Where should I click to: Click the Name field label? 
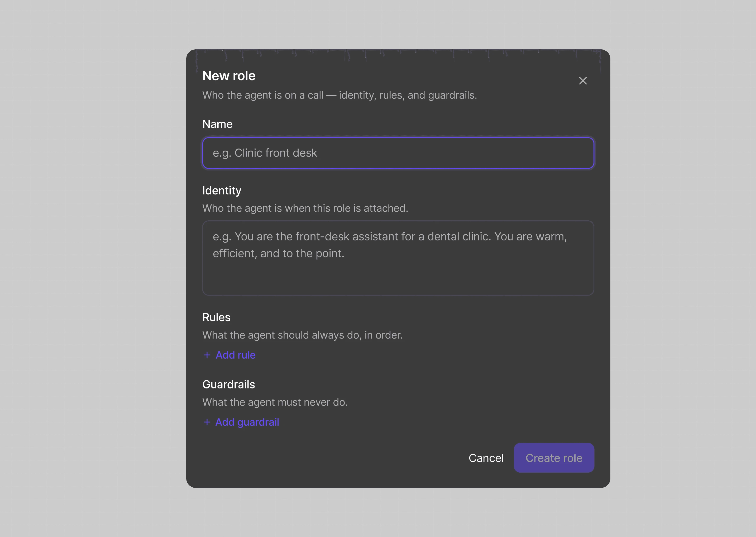point(217,124)
